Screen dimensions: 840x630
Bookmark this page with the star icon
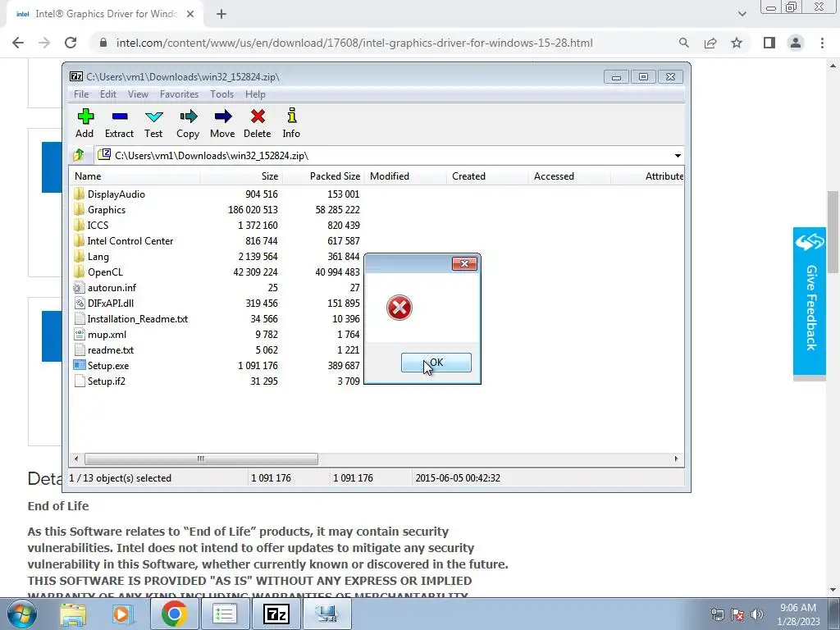pos(737,43)
